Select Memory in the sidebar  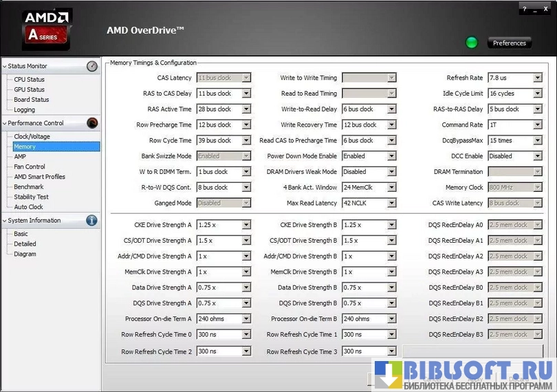pyautogui.click(x=25, y=146)
